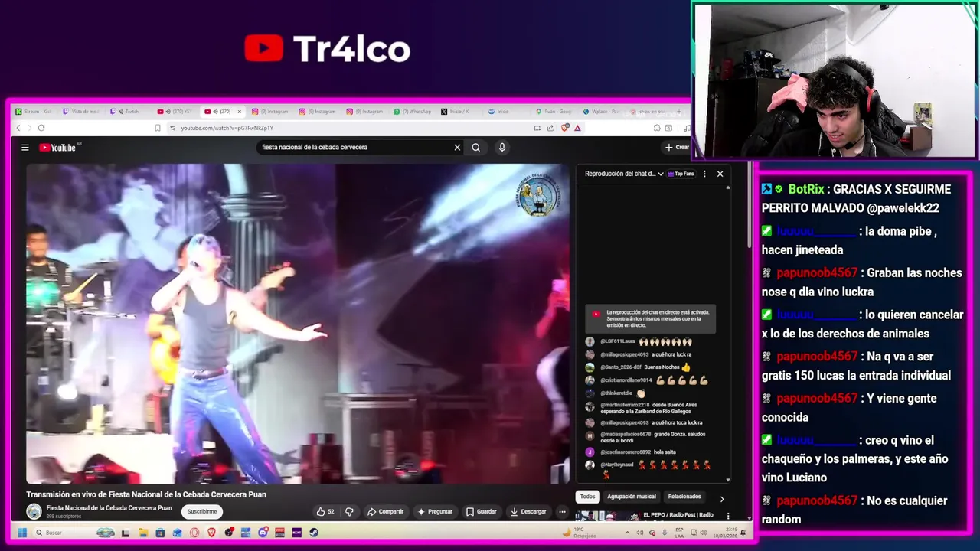980x551 pixels.
Task: Open the channel avatar of Fiesta Nacional
Action: click(x=34, y=512)
